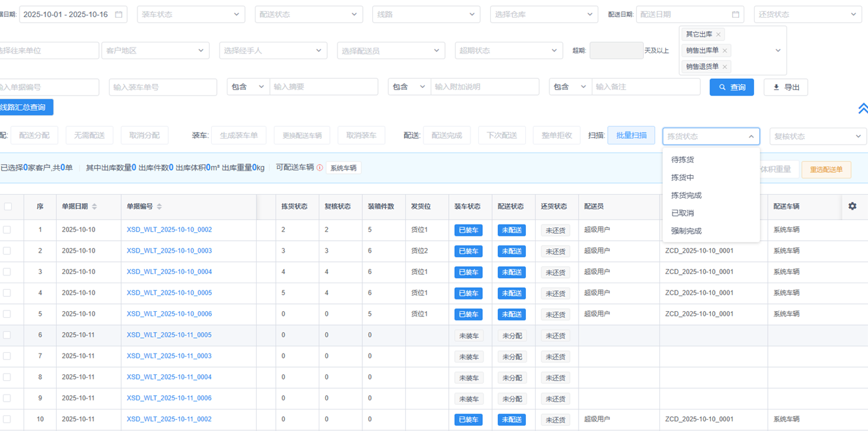868x431 pixels.
Task: Collapse filters with double chevron icon
Action: coord(862,109)
